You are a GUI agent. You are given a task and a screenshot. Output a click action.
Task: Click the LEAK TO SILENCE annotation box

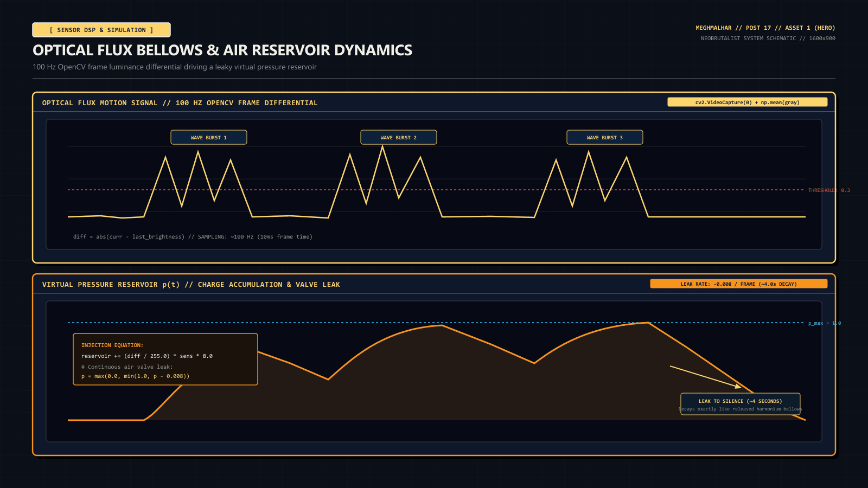[x=741, y=404]
